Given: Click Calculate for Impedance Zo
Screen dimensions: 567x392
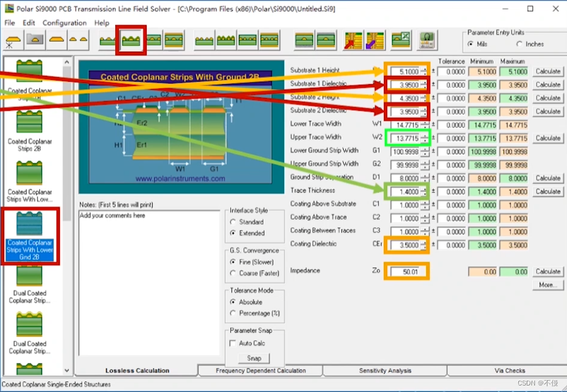Looking at the screenshot, I should point(547,271).
